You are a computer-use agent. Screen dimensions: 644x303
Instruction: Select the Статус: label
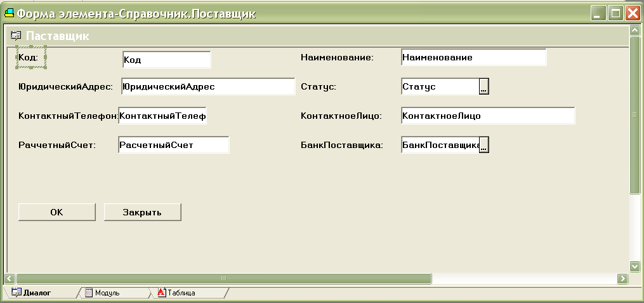pos(319,87)
